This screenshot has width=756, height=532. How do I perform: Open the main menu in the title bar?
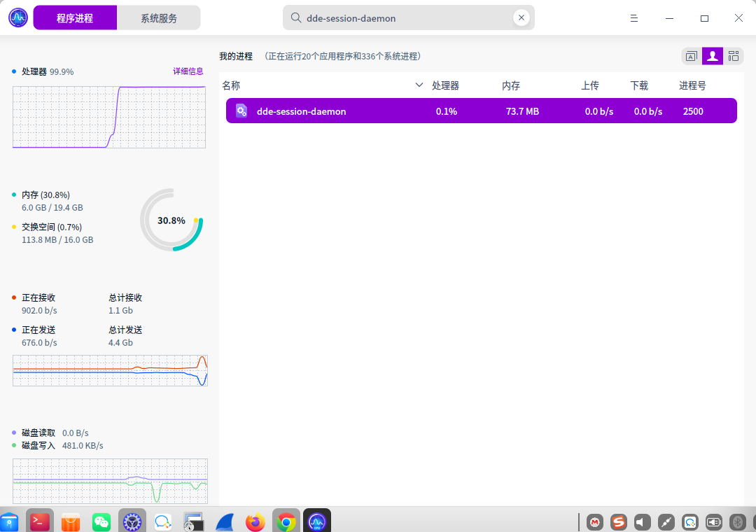click(634, 17)
